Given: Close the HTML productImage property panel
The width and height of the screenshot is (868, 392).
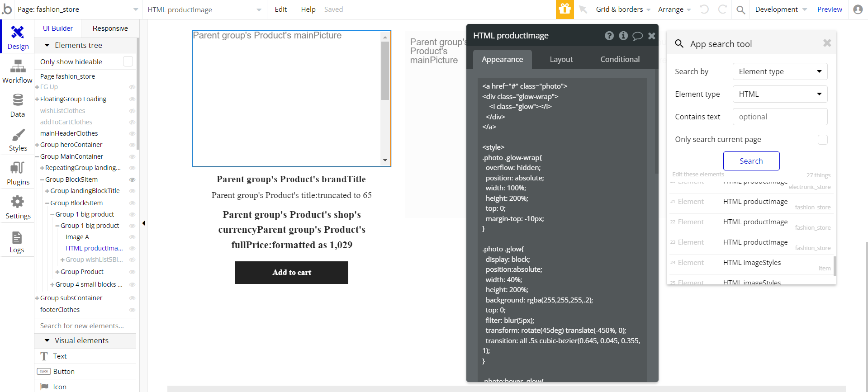Looking at the screenshot, I should tap(651, 36).
